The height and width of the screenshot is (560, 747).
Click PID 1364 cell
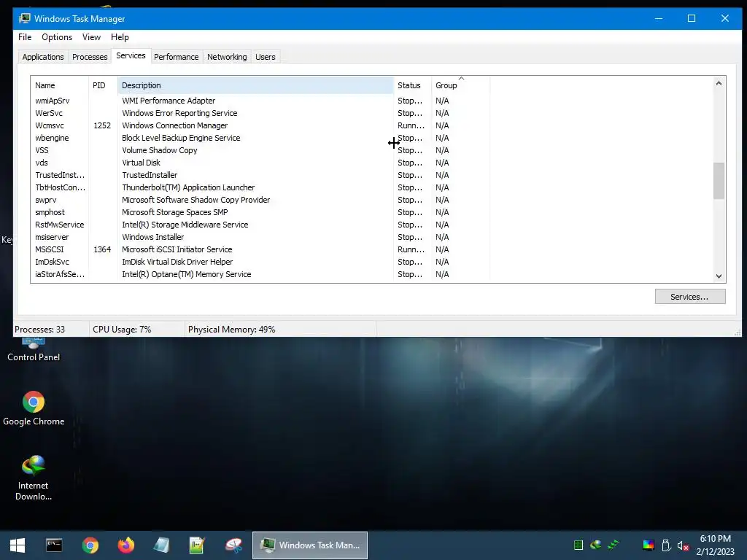click(102, 249)
